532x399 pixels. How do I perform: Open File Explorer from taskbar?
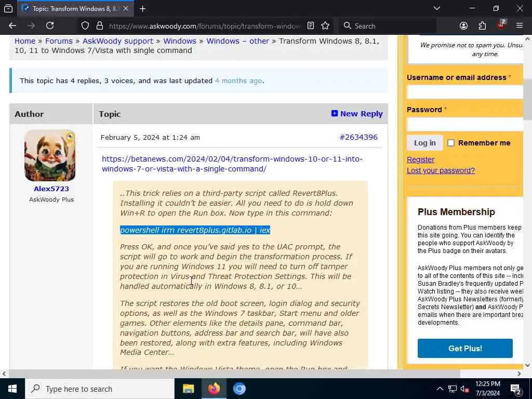[x=188, y=389]
